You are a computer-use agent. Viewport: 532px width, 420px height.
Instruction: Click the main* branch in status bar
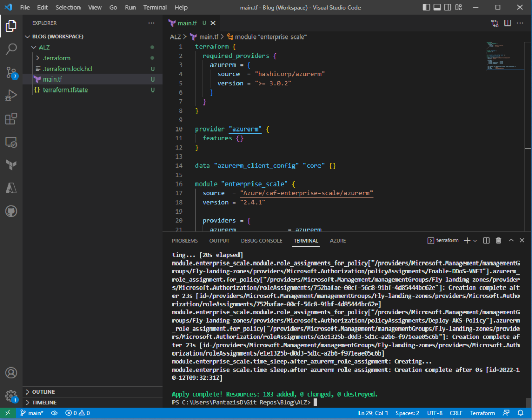pos(32,413)
